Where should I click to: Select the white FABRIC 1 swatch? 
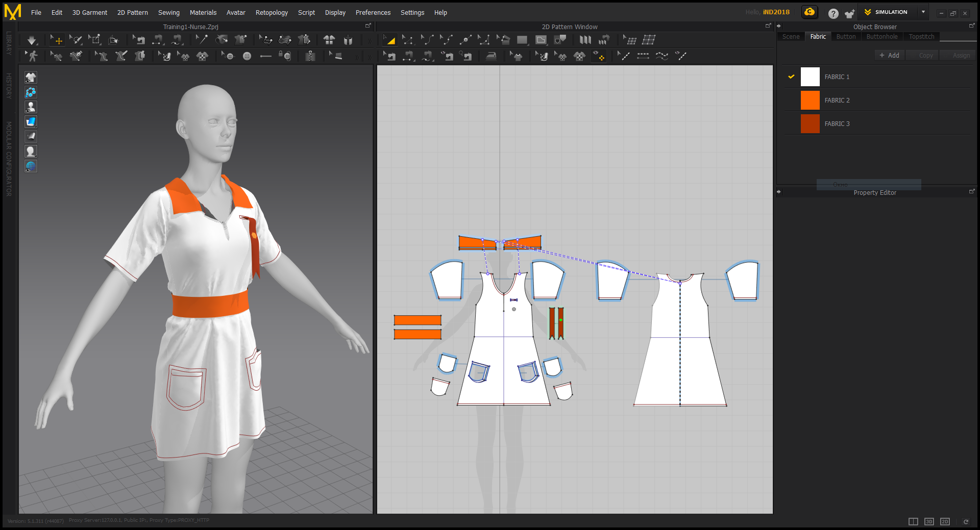810,77
